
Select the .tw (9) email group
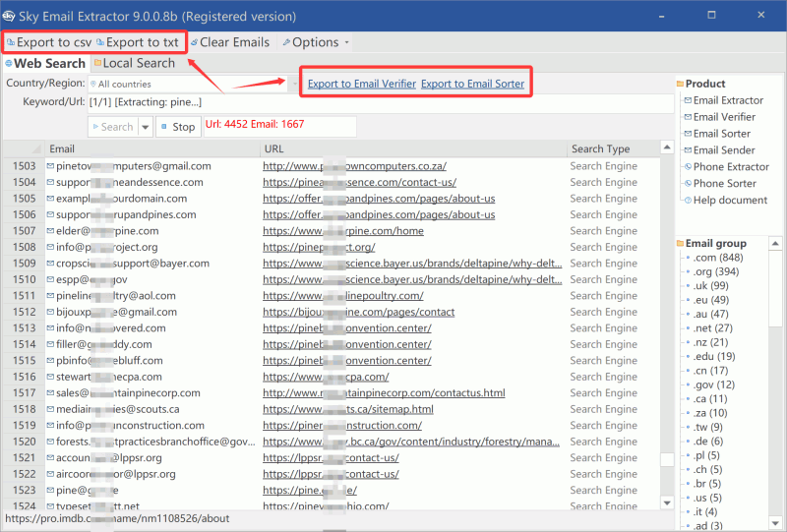point(707,427)
